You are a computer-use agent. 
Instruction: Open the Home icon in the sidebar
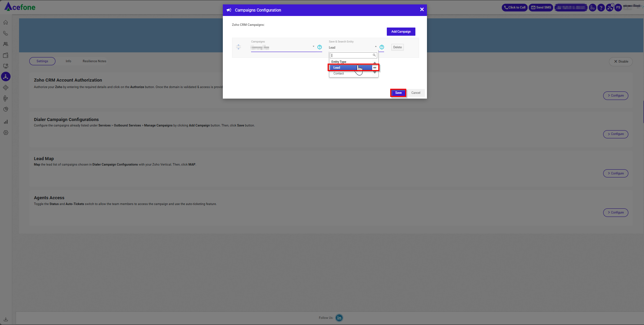(x=5, y=22)
